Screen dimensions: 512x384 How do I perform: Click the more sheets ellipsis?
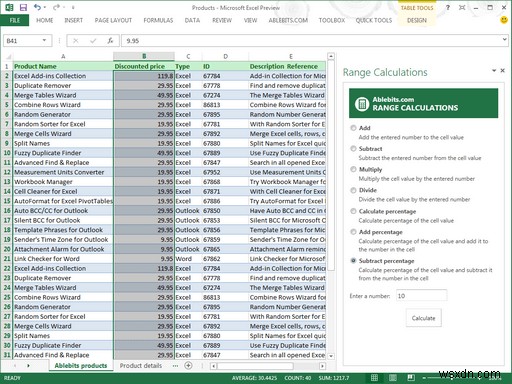point(175,366)
